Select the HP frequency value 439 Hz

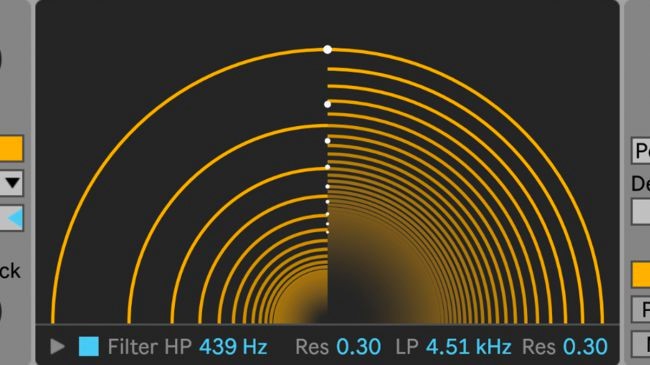pos(233,347)
